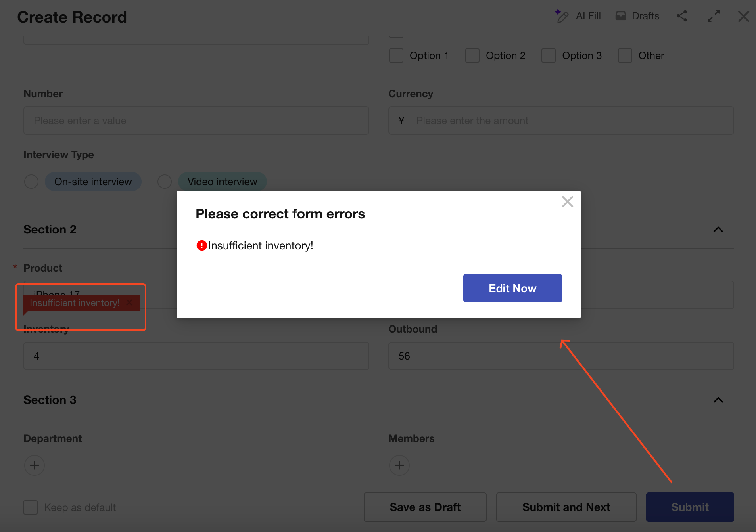Select On-site interview radio button
This screenshot has width=756, height=532.
click(31, 182)
